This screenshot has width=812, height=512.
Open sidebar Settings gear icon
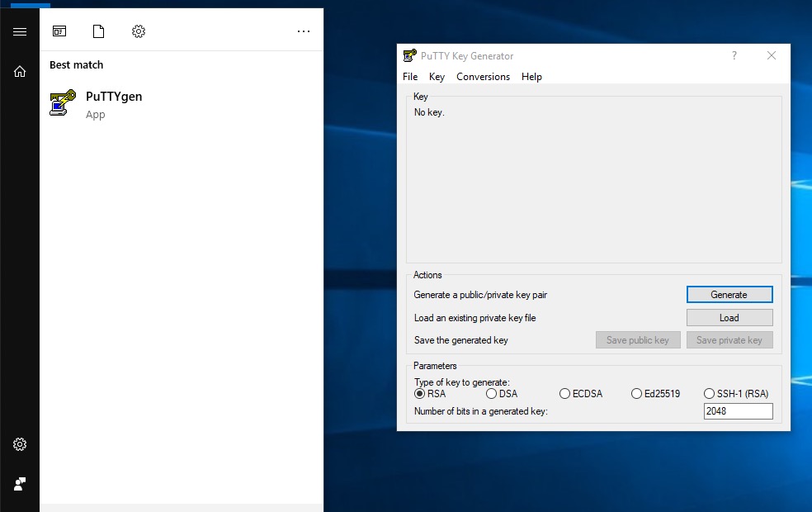coord(20,444)
